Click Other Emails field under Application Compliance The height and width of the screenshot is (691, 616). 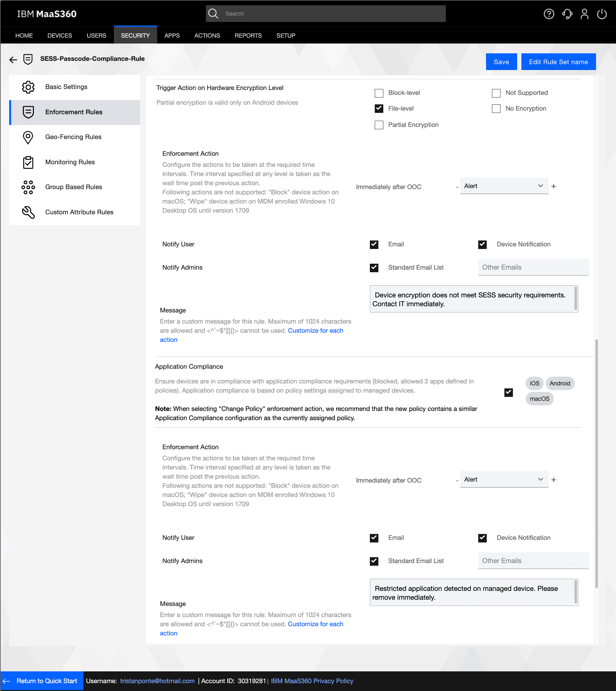tap(533, 561)
